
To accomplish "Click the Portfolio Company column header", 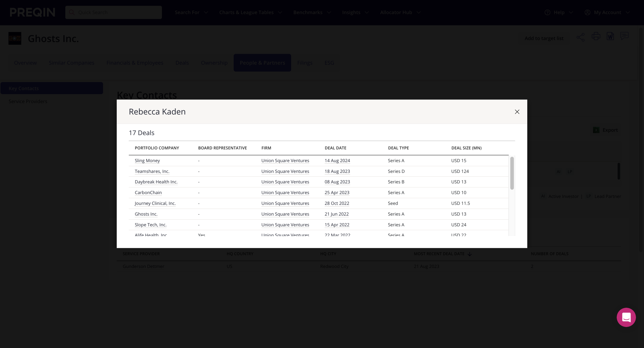I will click(157, 148).
